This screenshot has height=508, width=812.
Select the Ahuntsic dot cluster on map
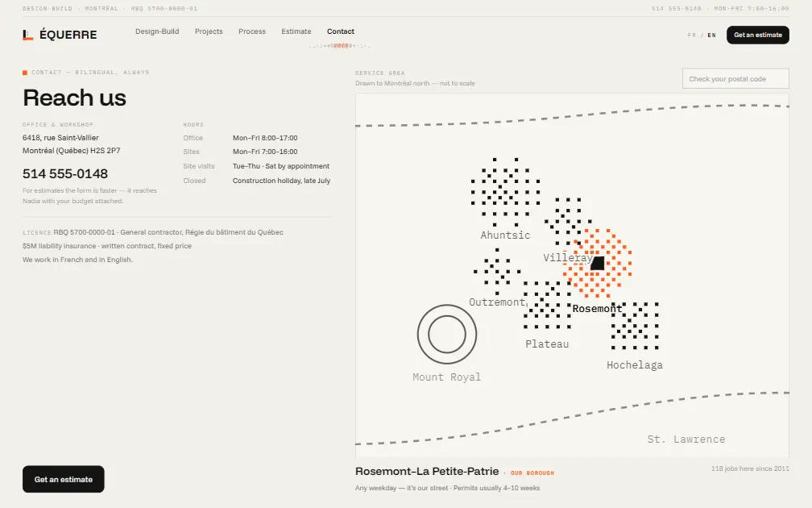[505, 192]
